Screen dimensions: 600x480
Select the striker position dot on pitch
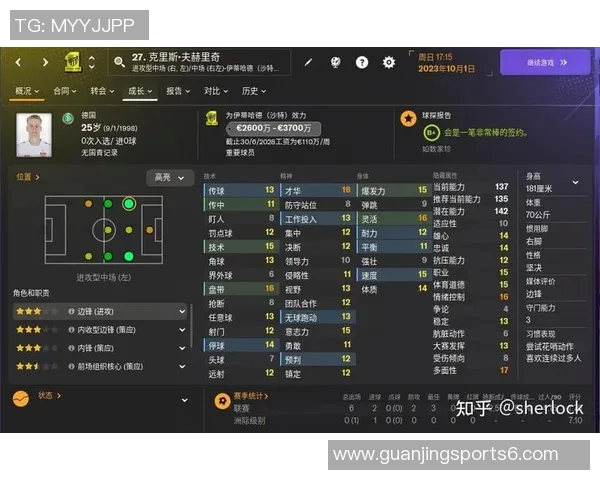tap(150, 230)
